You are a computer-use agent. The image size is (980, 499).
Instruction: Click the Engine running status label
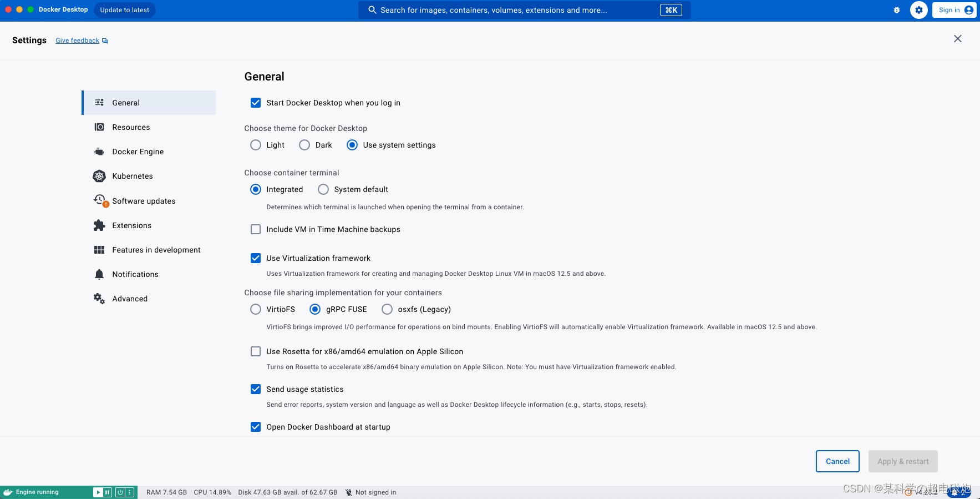pos(37,492)
